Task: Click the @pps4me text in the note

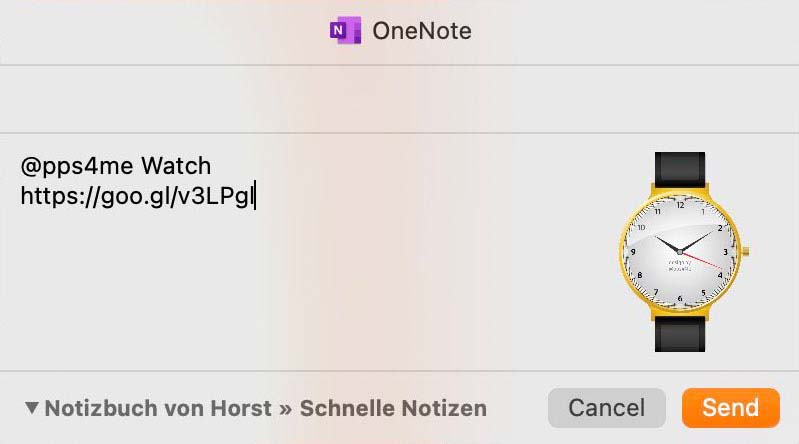Action: [x=77, y=167]
